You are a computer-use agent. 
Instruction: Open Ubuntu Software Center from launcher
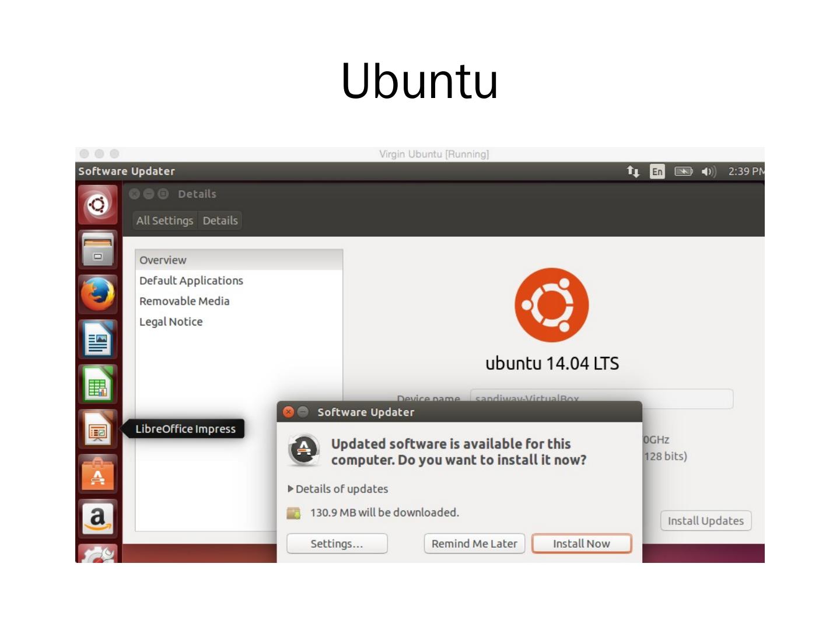click(x=97, y=474)
